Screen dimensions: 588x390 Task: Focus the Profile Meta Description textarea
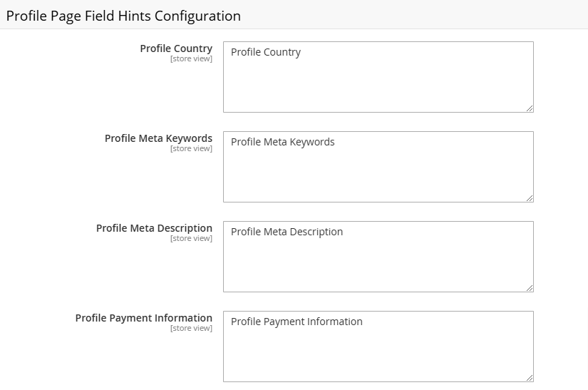(x=378, y=257)
